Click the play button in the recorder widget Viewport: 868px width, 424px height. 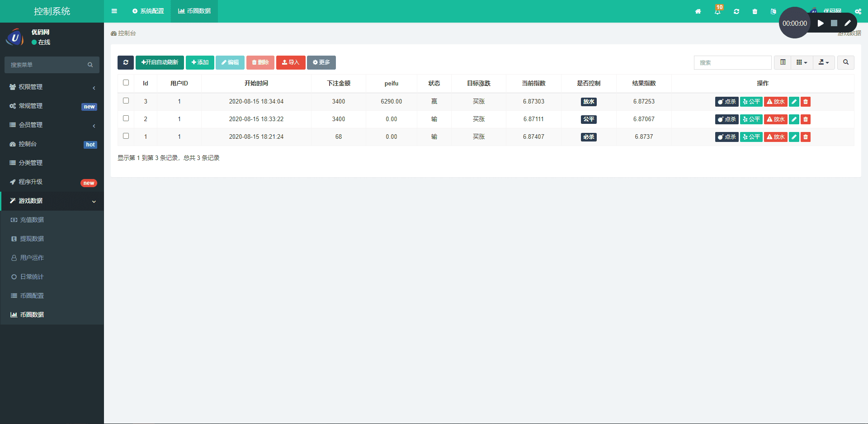[x=821, y=23]
